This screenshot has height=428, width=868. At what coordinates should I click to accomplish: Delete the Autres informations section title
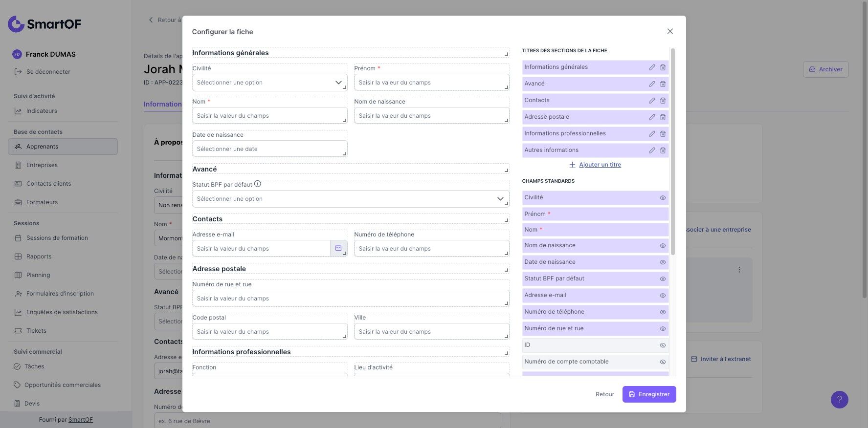(663, 150)
